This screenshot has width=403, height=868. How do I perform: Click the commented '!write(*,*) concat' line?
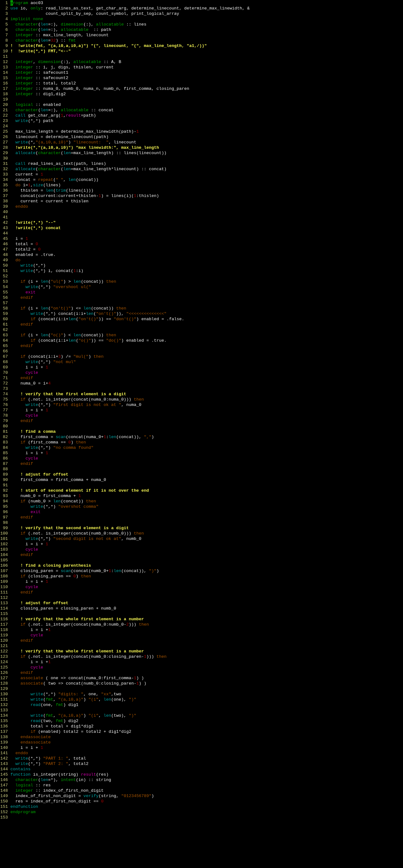38,228
